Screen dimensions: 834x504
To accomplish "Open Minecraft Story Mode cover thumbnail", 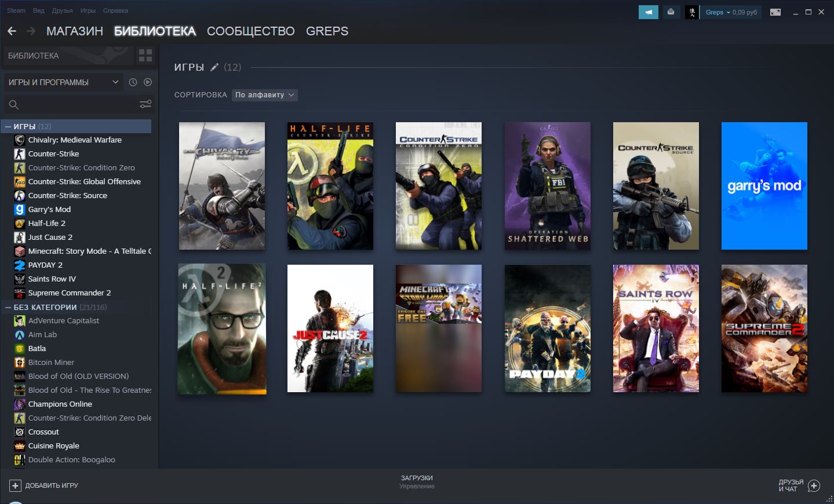I will 439,328.
